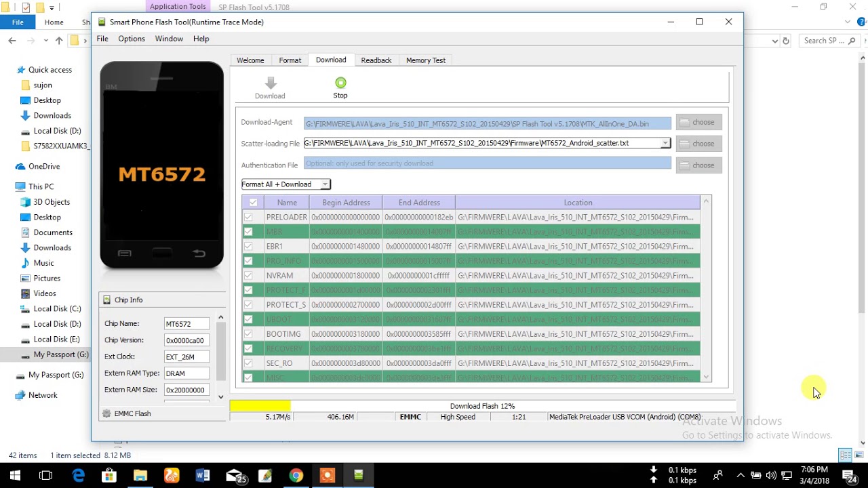Click refresh icon in Explorer address bar
The width and height of the screenshot is (868, 488).
(786, 41)
